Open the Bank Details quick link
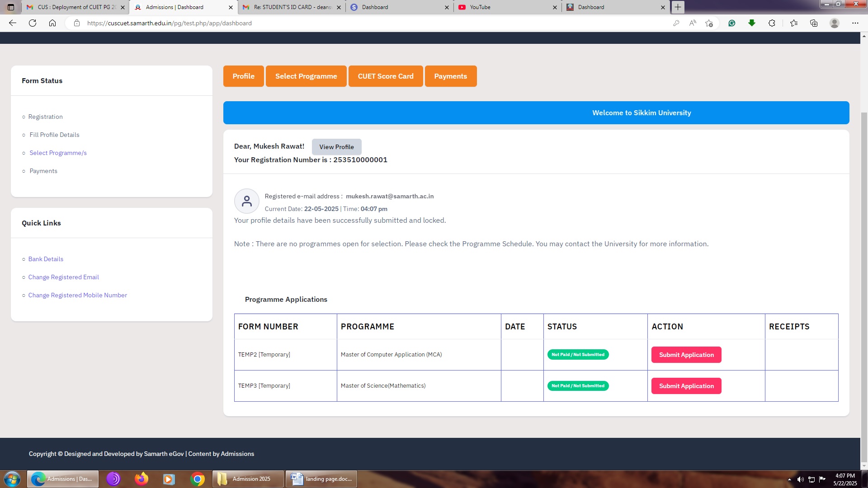 (x=46, y=259)
